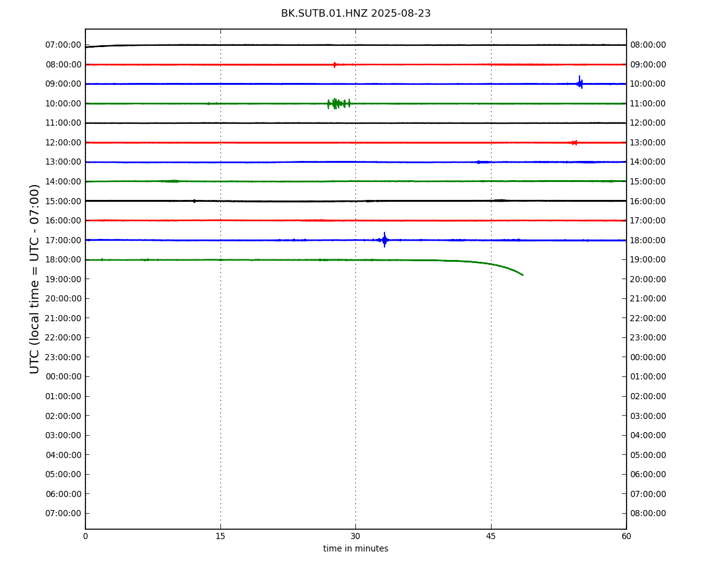Click left-axis time label 06:00:00
The height and width of the screenshot is (588, 712).
(x=63, y=494)
